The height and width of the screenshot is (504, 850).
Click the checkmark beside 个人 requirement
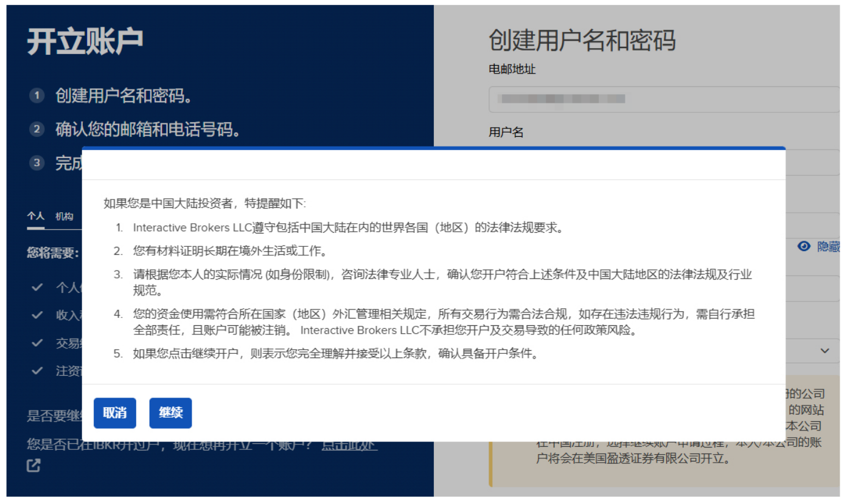point(38,287)
